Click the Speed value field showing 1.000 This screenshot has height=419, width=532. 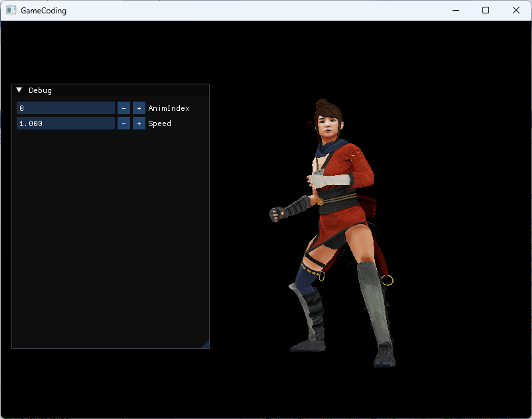pos(66,124)
